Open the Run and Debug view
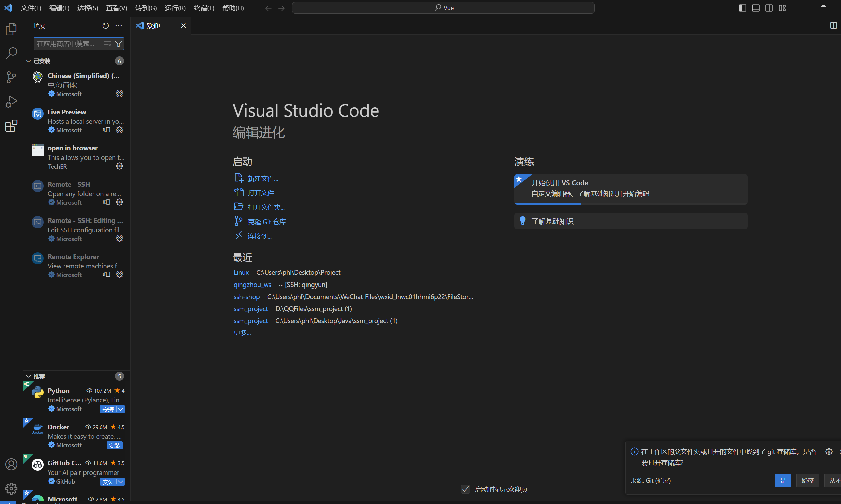Screen dimensions: 841x504 [11, 102]
